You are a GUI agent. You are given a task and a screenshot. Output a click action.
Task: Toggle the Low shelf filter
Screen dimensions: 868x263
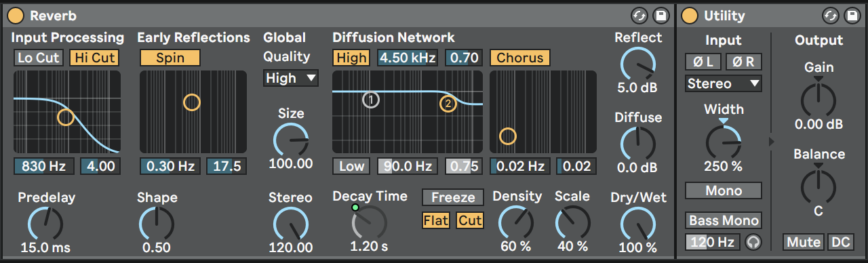pos(352,166)
